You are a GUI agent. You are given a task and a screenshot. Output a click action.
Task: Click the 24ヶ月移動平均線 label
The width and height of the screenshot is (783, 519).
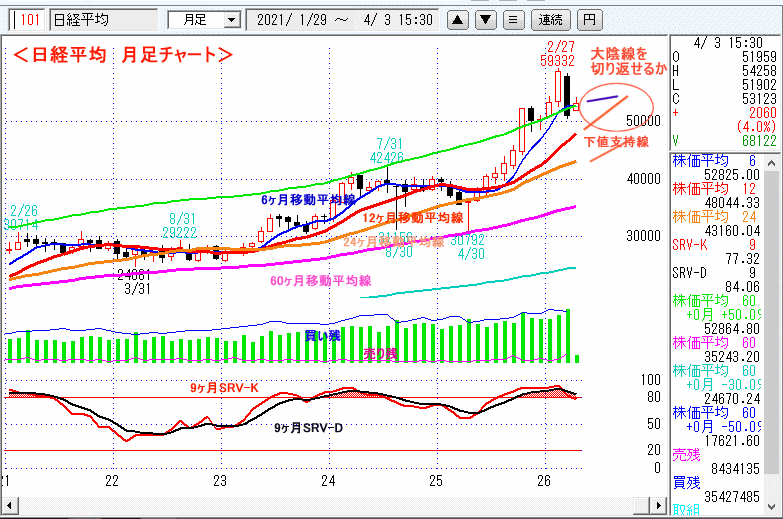[393, 242]
